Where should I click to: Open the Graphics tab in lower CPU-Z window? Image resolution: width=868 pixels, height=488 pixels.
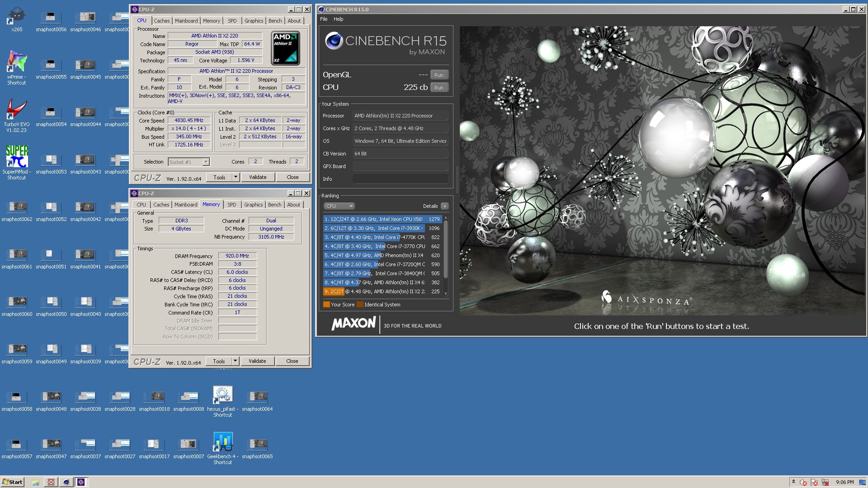(x=253, y=205)
